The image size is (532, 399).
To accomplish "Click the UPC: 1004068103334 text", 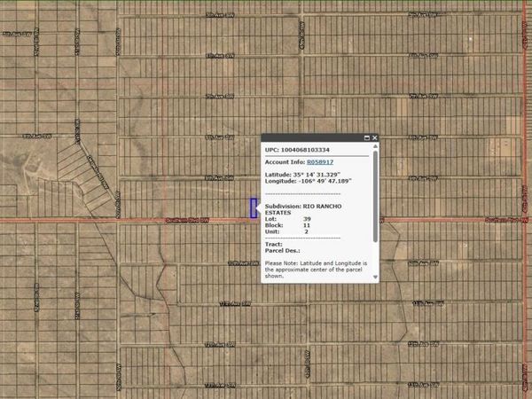I will tap(297, 150).
